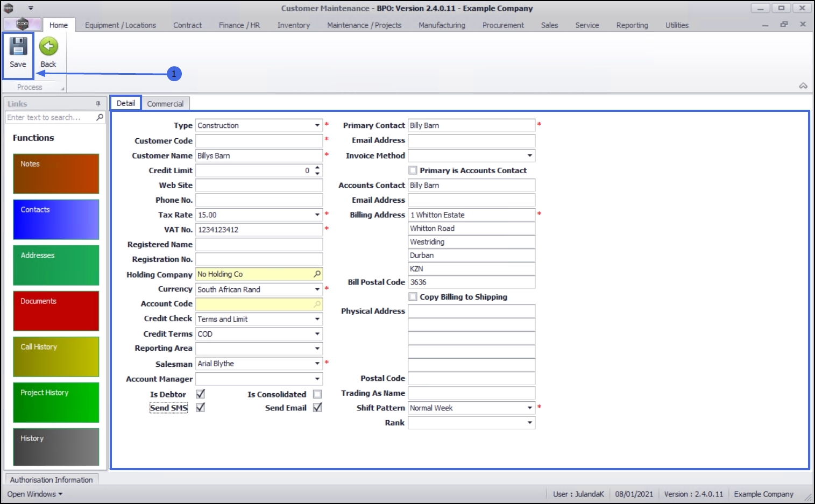Expand the Salesman dropdown
815x504 pixels.
pyautogui.click(x=317, y=364)
